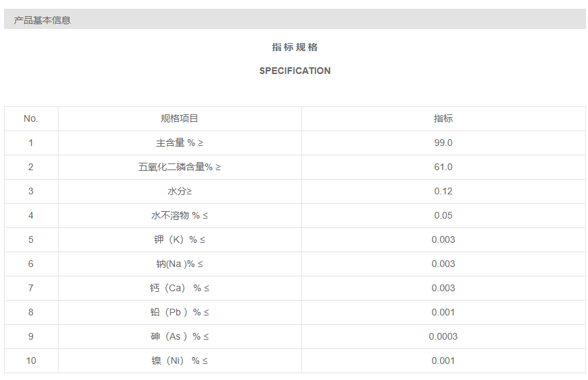Select the 五氧化二磷含量% ≥ cell
This screenshot has height=380, width=588.
pos(180,167)
